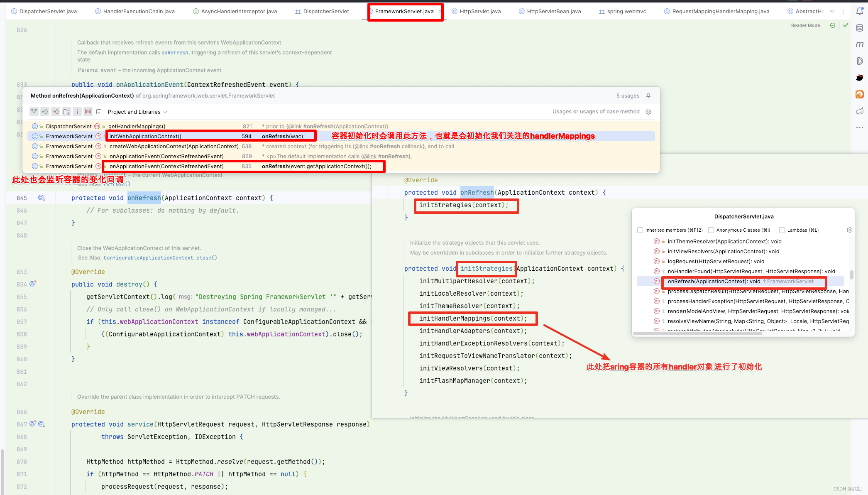The width and height of the screenshot is (868, 495).
Task: Open the Maven tool window icon
Action: (859, 44)
